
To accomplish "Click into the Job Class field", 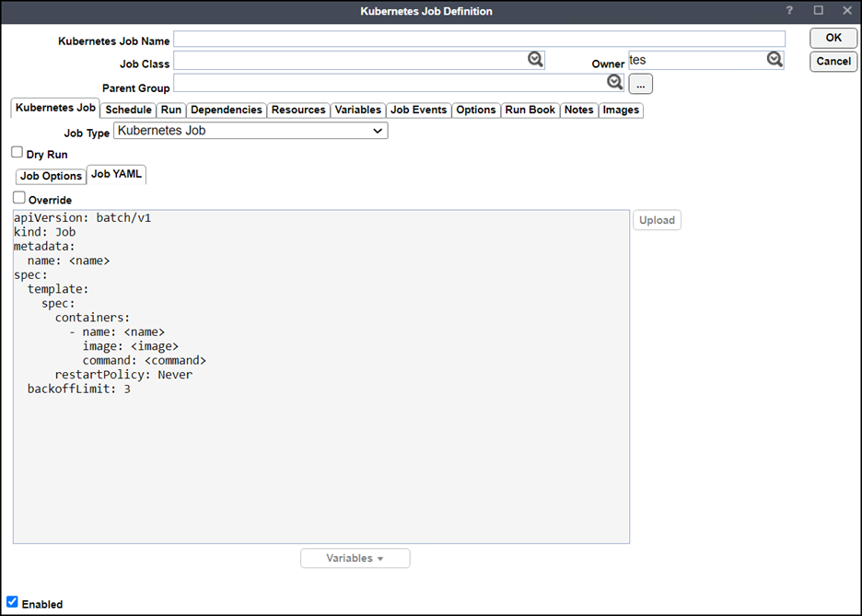I will pos(359,61).
